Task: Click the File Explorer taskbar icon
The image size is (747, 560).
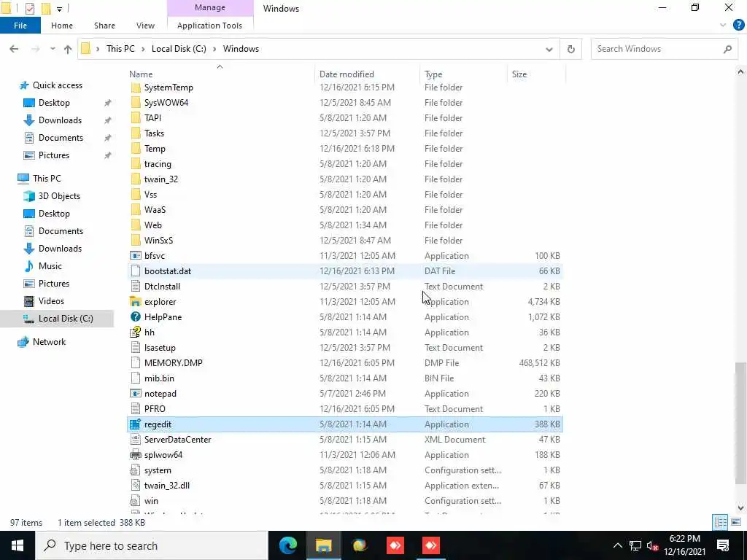Action: click(x=323, y=545)
